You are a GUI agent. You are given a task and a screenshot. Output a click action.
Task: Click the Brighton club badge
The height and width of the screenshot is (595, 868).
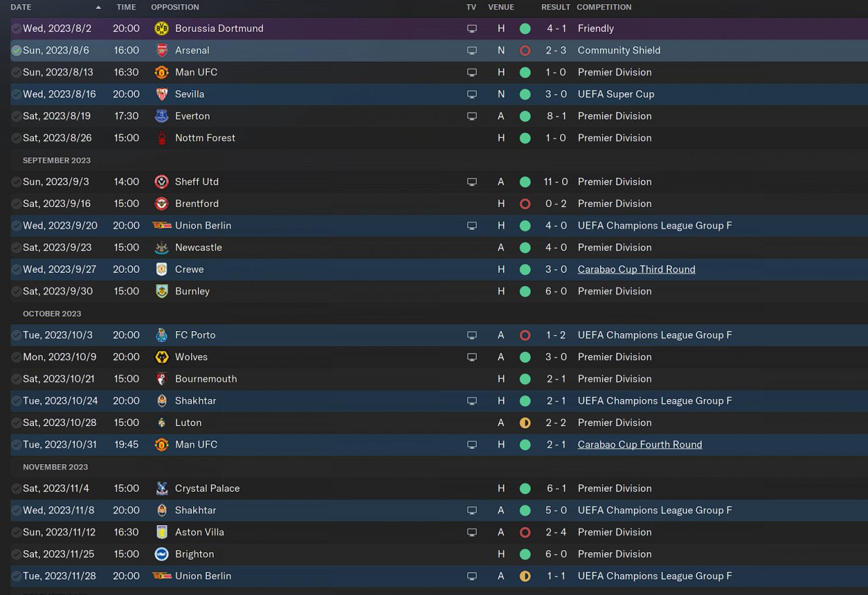(x=161, y=554)
